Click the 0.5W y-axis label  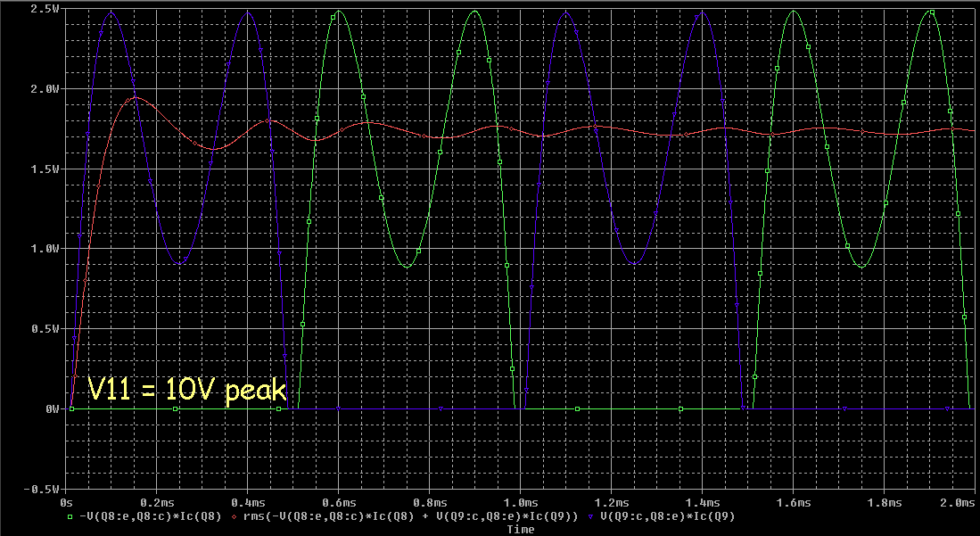point(45,329)
